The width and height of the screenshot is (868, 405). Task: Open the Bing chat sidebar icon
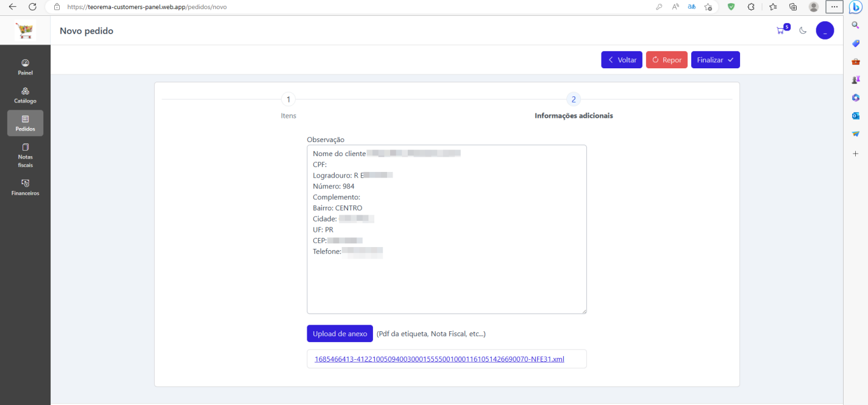(x=856, y=7)
